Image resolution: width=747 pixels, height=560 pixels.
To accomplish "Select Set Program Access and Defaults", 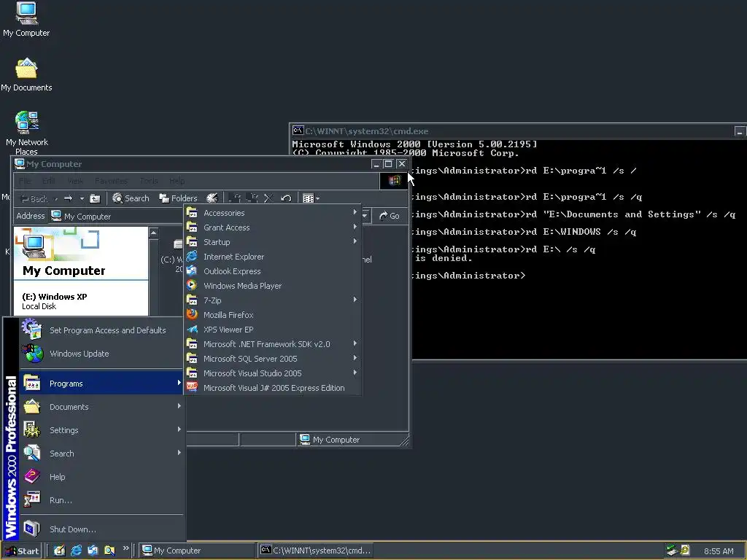I will point(101,330).
